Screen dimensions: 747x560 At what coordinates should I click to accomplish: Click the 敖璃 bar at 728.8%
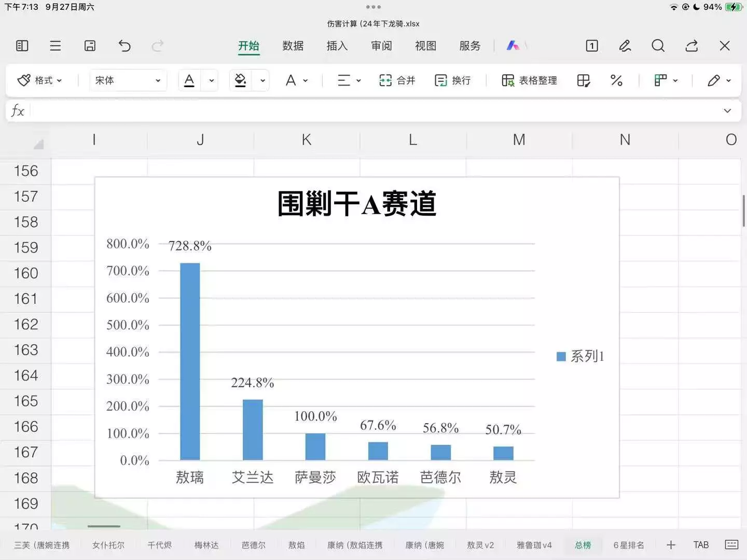pyautogui.click(x=190, y=361)
